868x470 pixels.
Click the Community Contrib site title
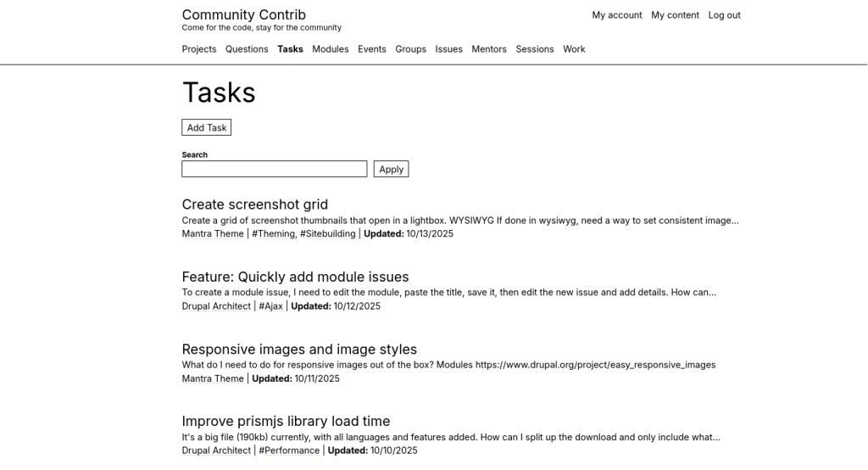tap(243, 14)
